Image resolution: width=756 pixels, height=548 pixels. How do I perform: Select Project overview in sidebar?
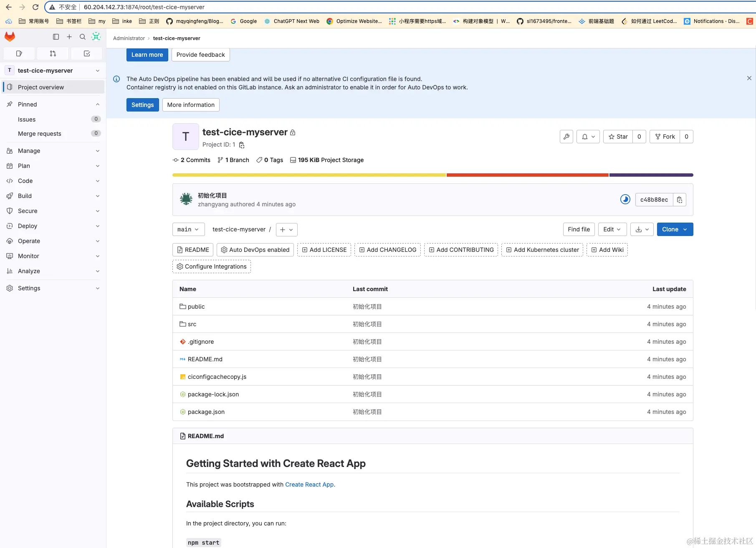(41, 87)
